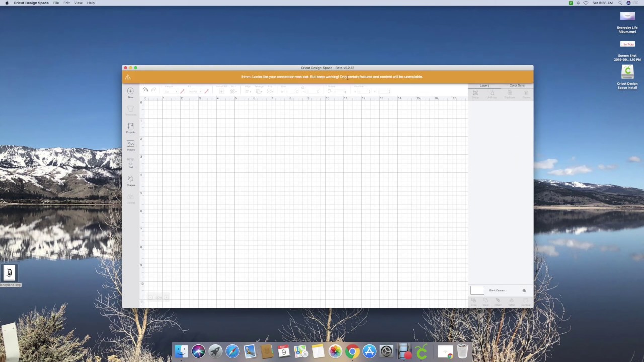
Task: Click the Duplicate icon in Layers panel
Action: click(x=510, y=93)
